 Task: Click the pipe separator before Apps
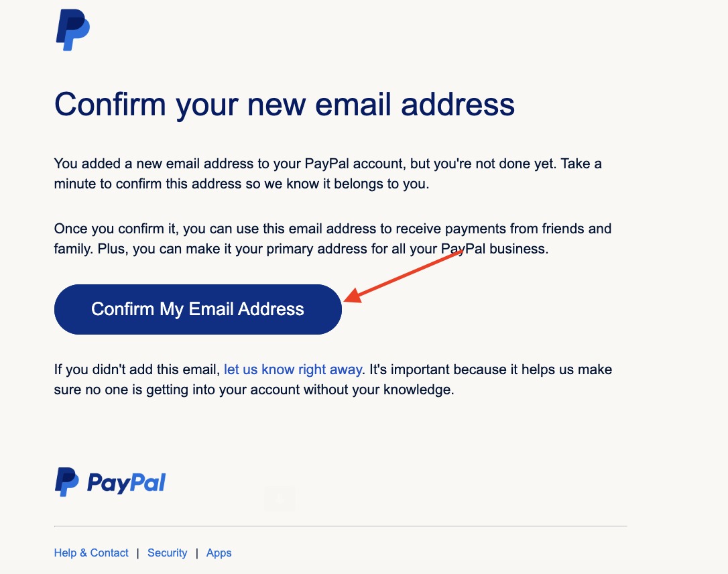[x=197, y=553]
